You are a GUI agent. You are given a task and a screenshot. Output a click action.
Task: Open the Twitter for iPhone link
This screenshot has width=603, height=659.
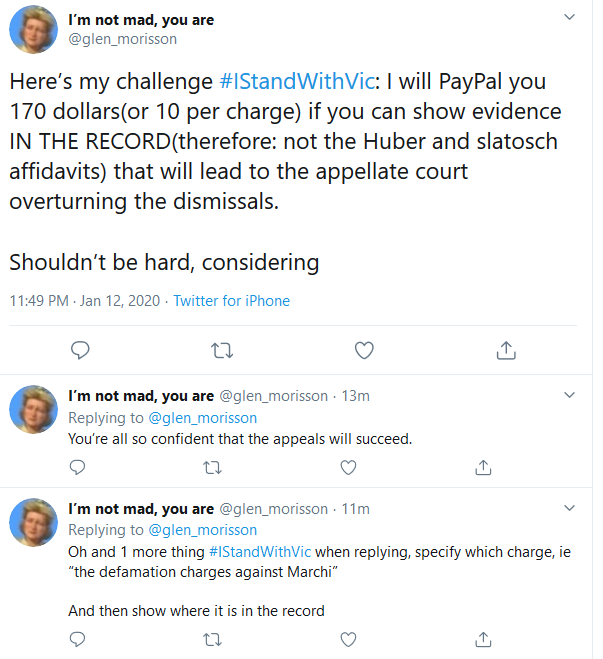232,301
